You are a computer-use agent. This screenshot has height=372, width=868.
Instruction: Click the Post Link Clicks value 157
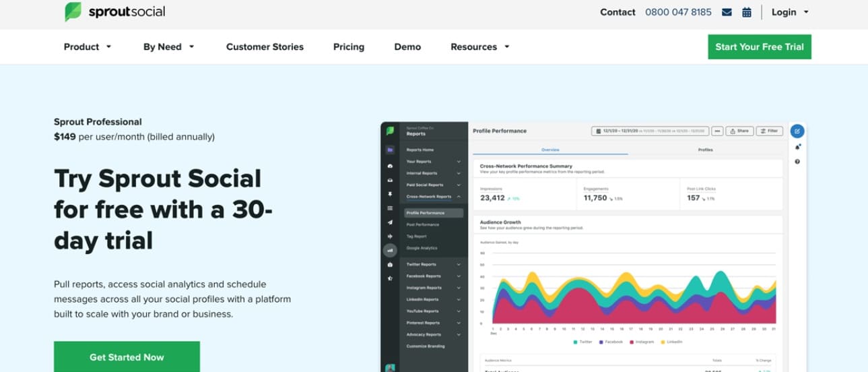(694, 198)
